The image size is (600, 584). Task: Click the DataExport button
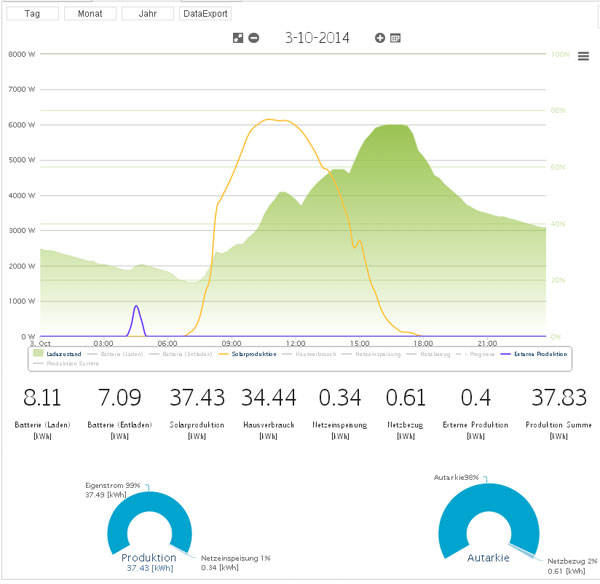click(x=205, y=14)
